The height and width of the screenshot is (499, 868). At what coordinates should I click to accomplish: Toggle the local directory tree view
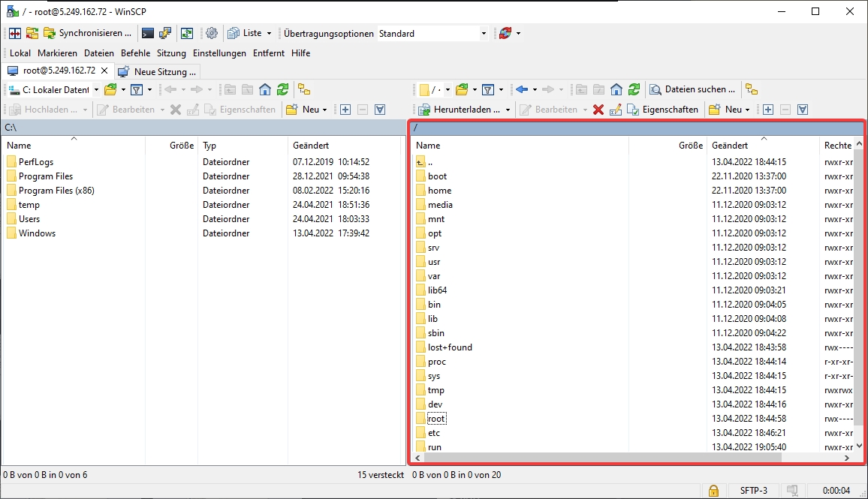304,89
